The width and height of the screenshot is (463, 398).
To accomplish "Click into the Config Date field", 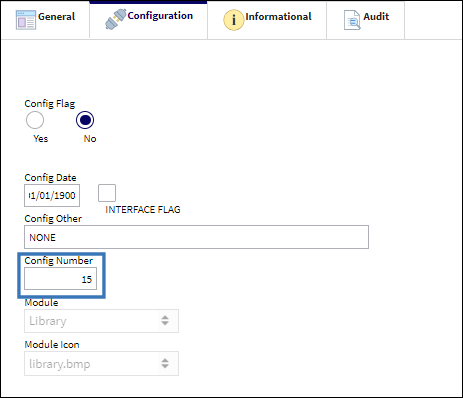I will 52,195.
